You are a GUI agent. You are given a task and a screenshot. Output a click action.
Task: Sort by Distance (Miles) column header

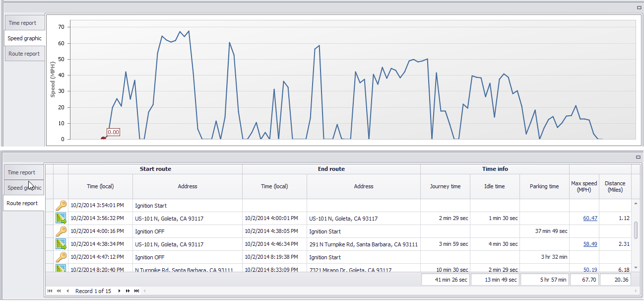(615, 186)
